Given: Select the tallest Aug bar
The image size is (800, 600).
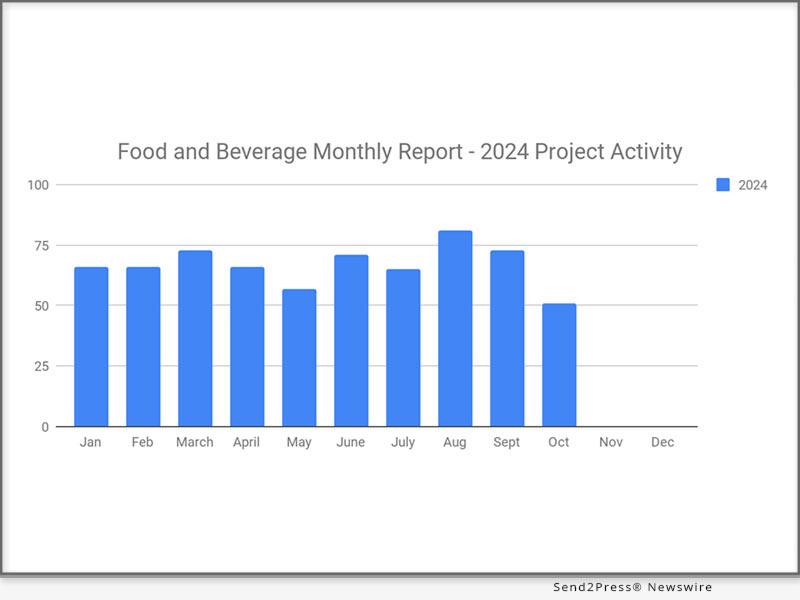Looking at the screenshot, I should [455, 328].
